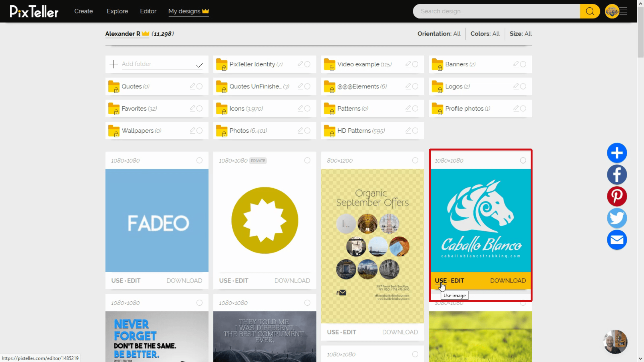
Task: Click the user profile avatar icon
Action: (612, 11)
